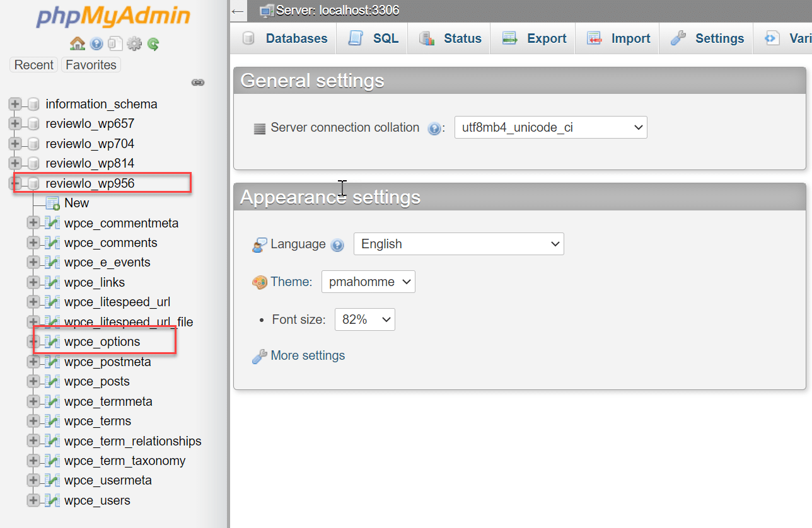Click the back arrow beside Server header
The height and width of the screenshot is (528, 812).
click(x=238, y=11)
